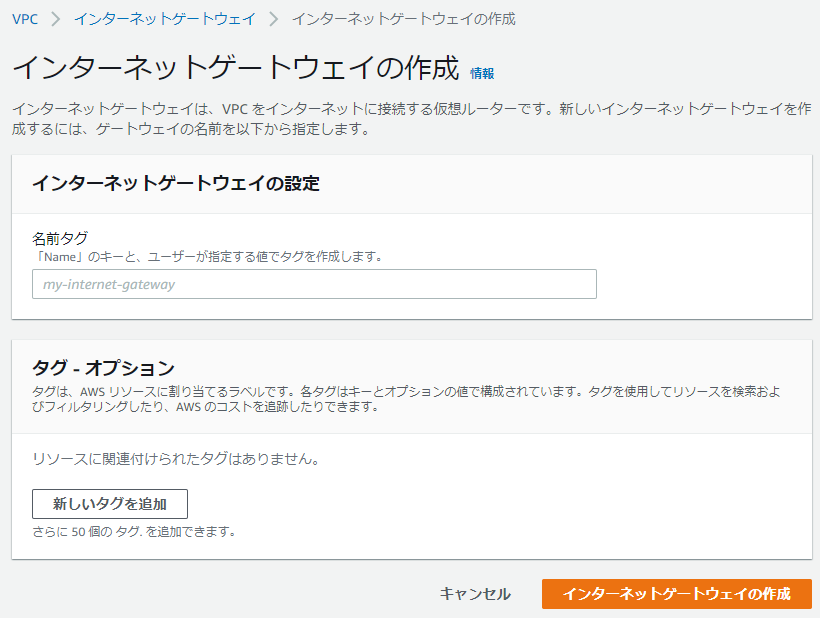The image size is (820, 618).
Task: Open the VPC breadcrumb link
Action: pyautogui.click(x=25, y=19)
